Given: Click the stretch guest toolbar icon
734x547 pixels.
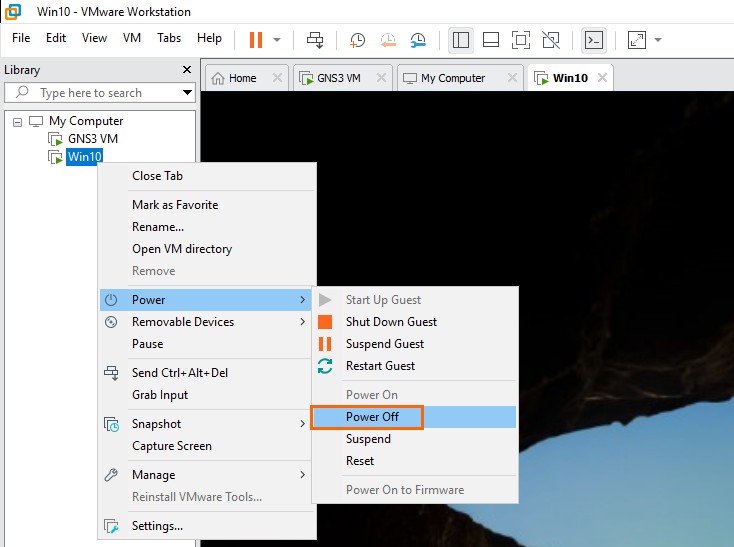Looking at the screenshot, I should [637, 40].
